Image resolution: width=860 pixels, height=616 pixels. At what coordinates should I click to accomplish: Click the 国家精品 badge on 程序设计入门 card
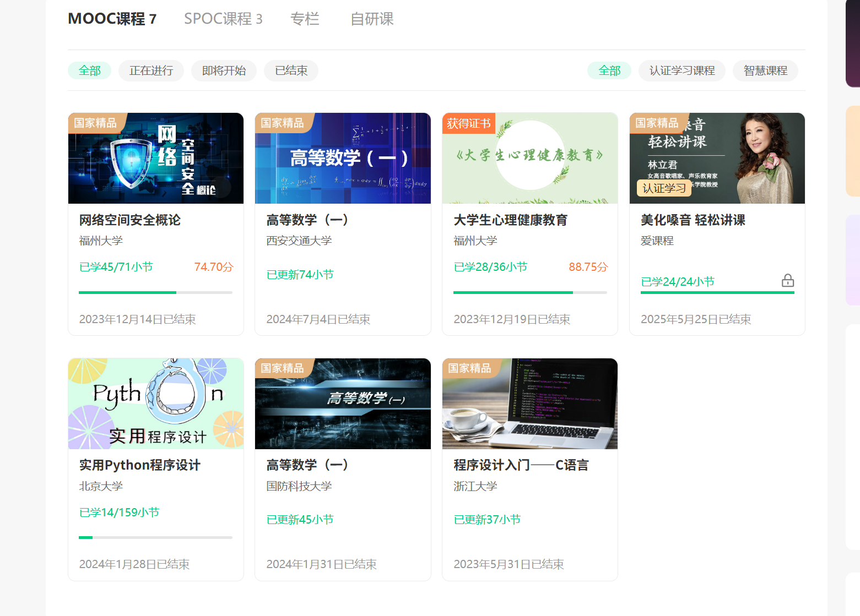pyautogui.click(x=469, y=369)
